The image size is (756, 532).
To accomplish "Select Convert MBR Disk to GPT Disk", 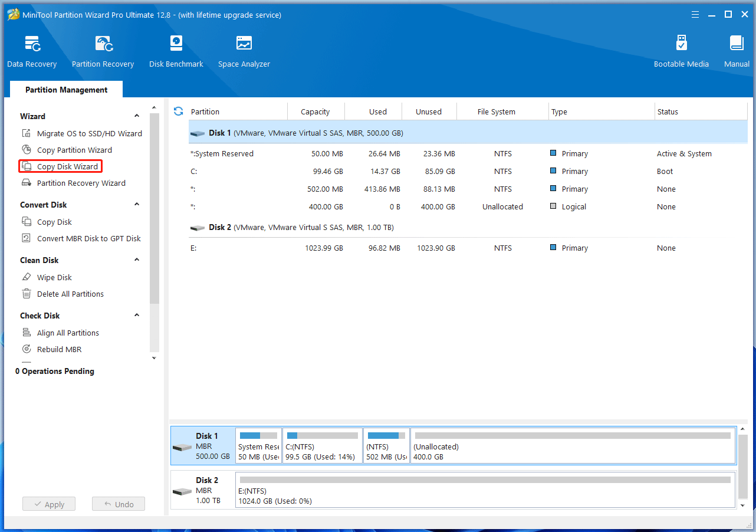I will [81, 238].
